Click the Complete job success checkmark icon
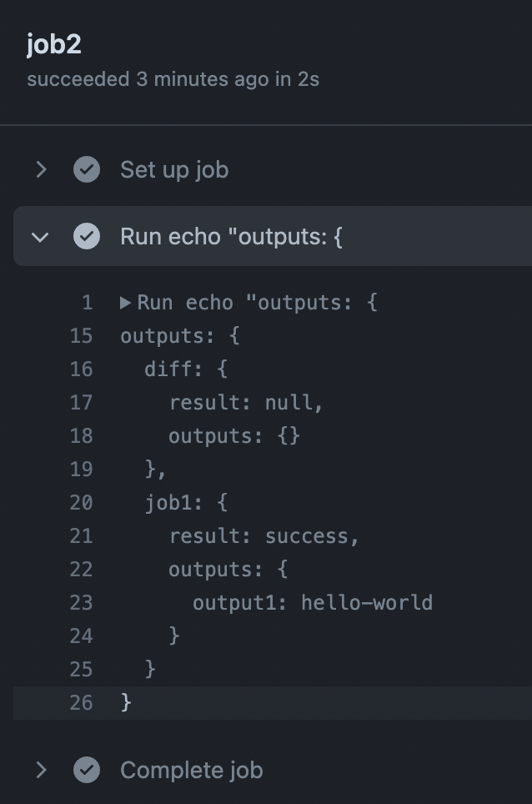Image resolution: width=532 pixels, height=804 pixels. pyautogui.click(x=87, y=770)
